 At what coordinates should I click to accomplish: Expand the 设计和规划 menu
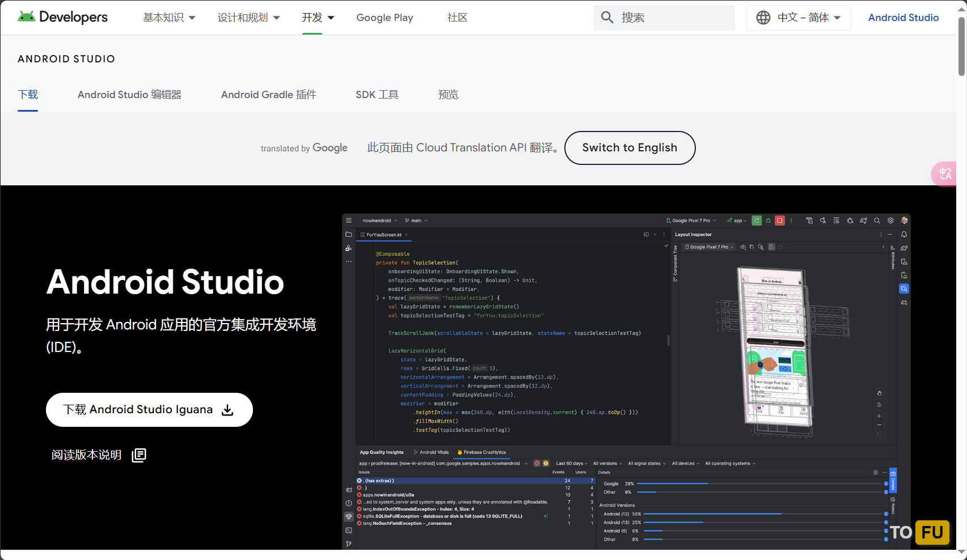point(248,18)
